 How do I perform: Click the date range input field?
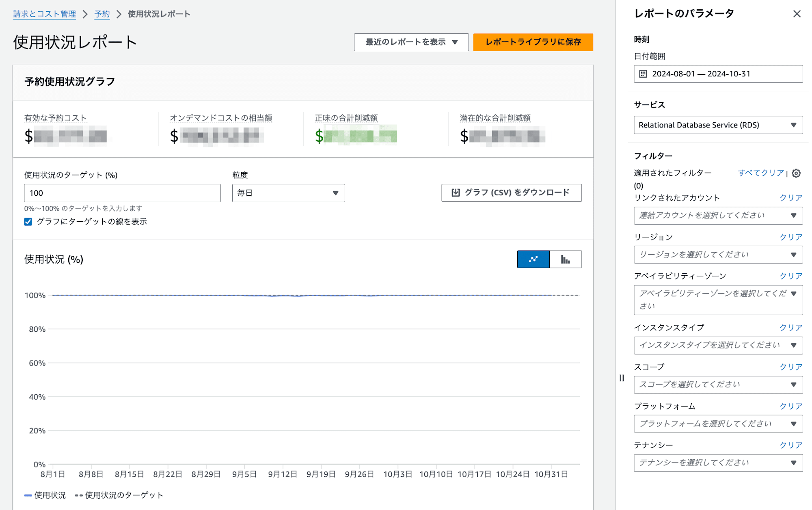718,74
